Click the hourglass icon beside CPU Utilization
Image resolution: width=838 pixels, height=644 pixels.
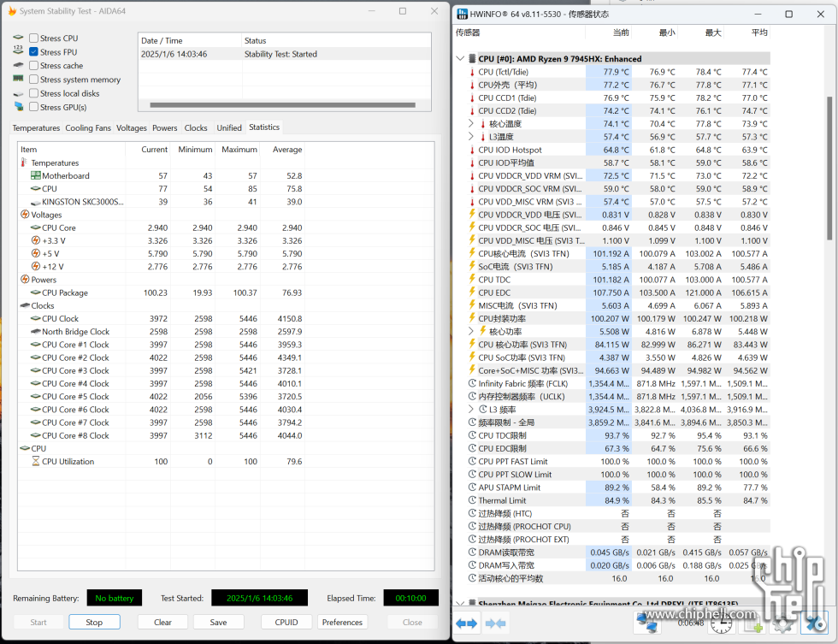tap(36, 461)
